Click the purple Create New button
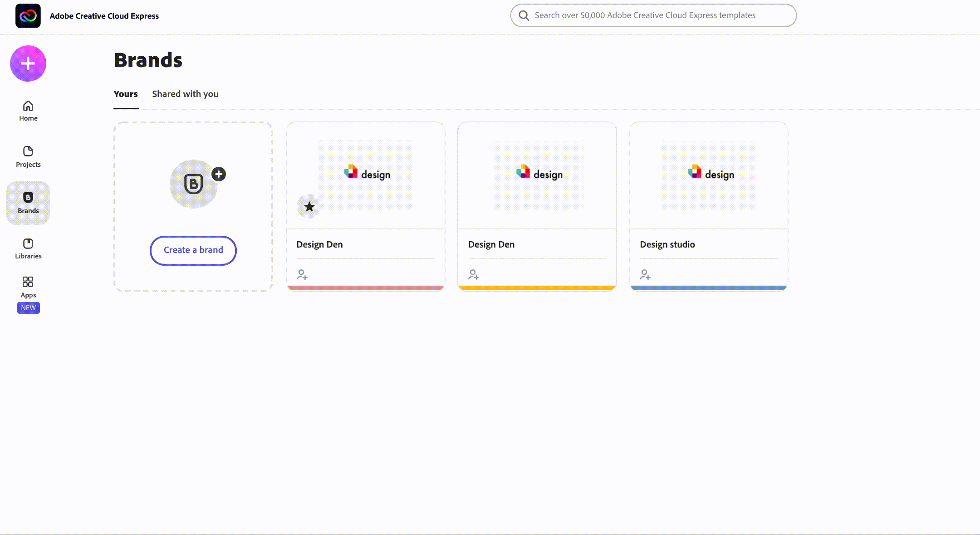980x535 pixels. tap(28, 63)
